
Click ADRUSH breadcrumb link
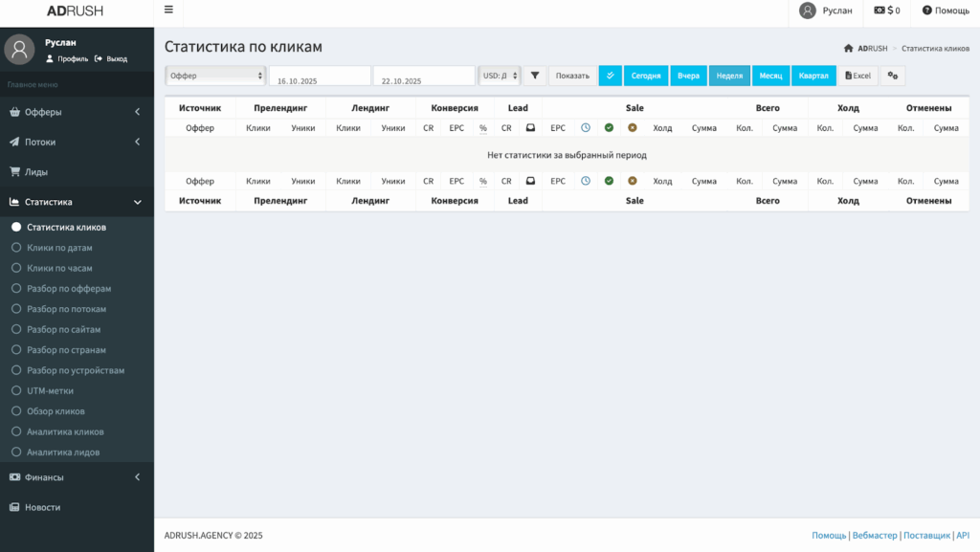[873, 48]
